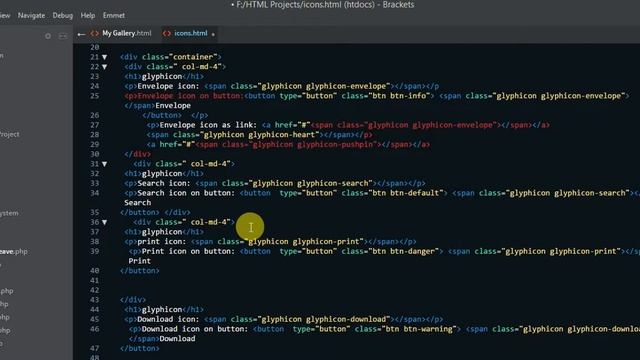Fold the div block at line 36
Screen dimensions: 640x360
click(104, 222)
